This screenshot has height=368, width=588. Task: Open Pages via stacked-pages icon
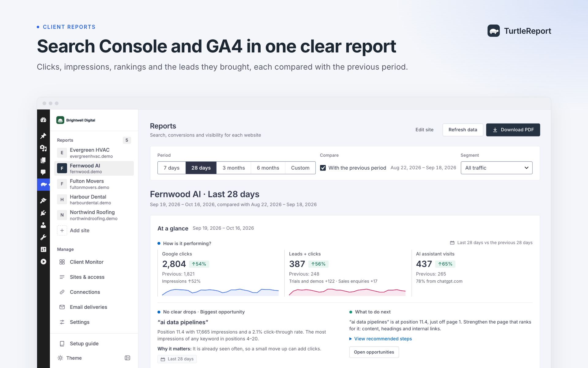43,160
